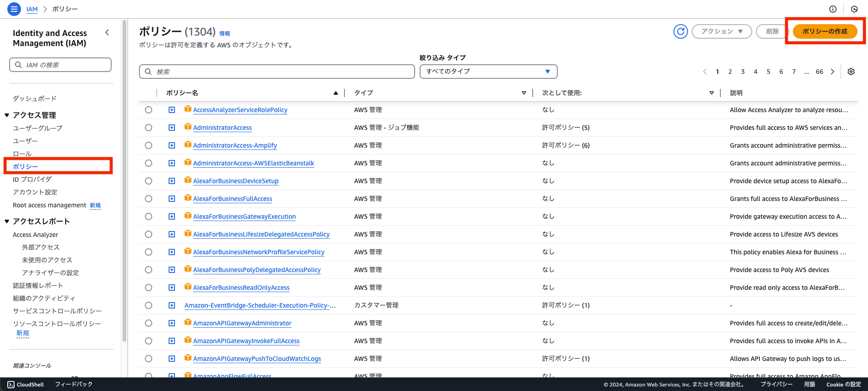Click the ポリシーの作成 button
The image size is (868, 391).
(824, 31)
